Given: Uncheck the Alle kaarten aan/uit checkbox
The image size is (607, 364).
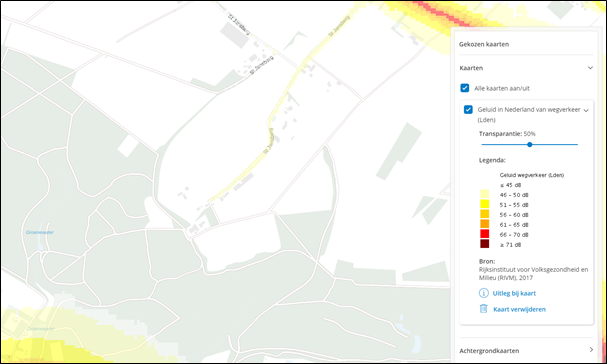Looking at the screenshot, I should coord(465,88).
